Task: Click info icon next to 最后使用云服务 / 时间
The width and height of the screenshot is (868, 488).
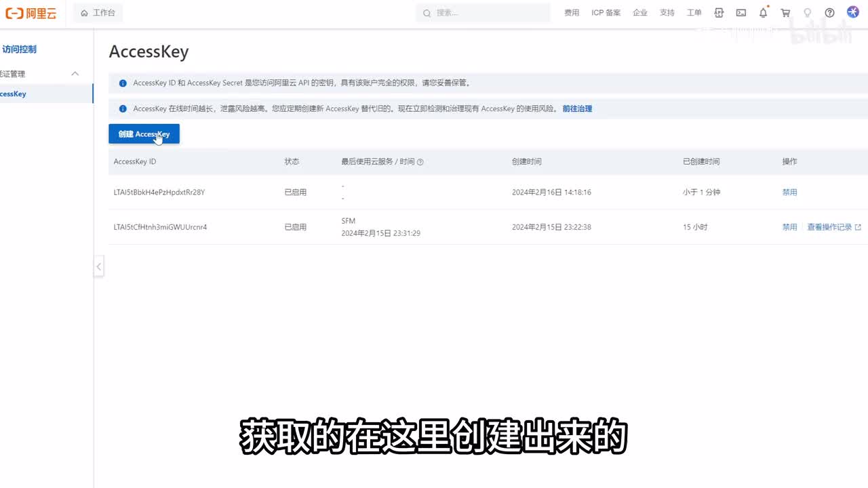Action: click(420, 162)
